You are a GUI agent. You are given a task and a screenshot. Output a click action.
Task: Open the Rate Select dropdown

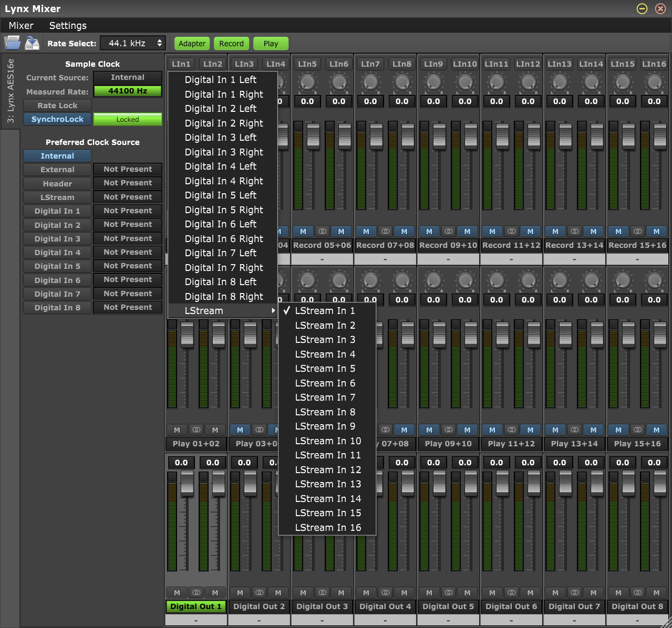point(132,43)
